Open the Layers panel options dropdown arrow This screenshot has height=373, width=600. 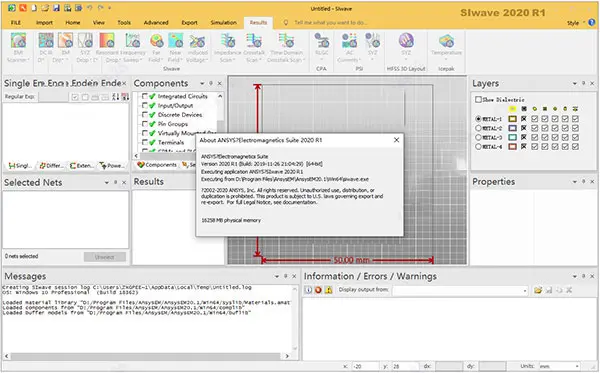574,83
